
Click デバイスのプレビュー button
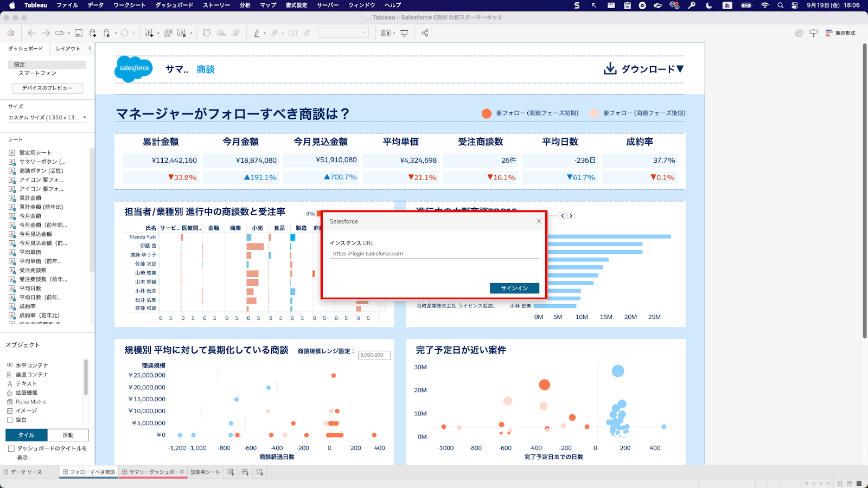click(x=47, y=88)
